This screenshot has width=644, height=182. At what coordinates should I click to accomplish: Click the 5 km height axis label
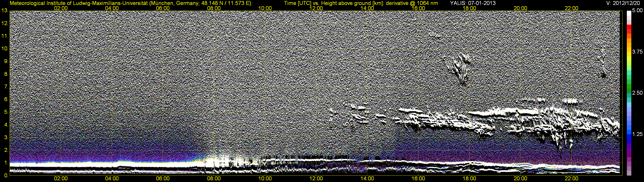(6, 112)
